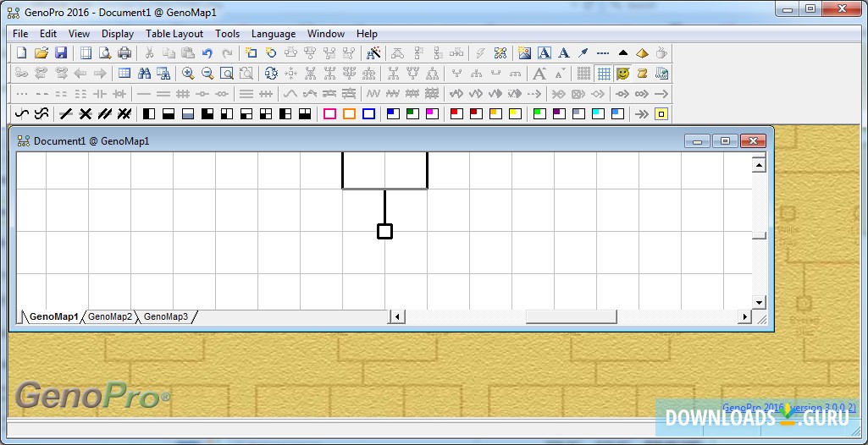Click the Print icon in toolbar
This screenshot has height=445, width=868.
pyautogui.click(x=124, y=53)
